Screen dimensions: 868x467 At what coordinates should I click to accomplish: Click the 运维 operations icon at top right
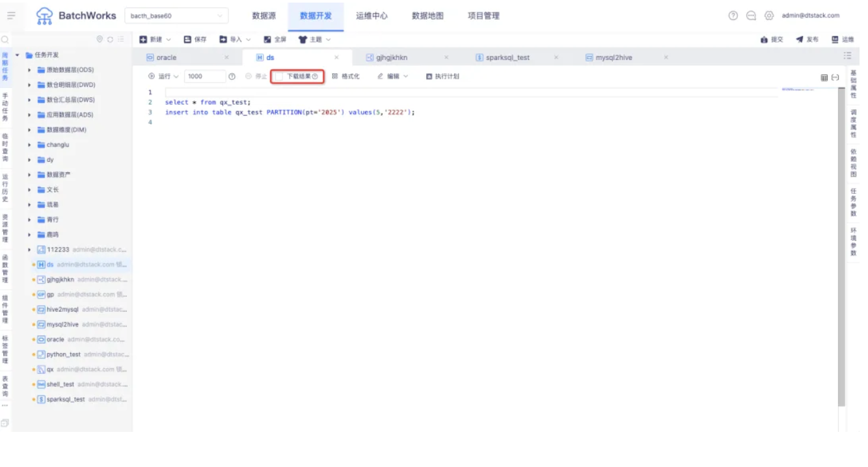(x=835, y=40)
